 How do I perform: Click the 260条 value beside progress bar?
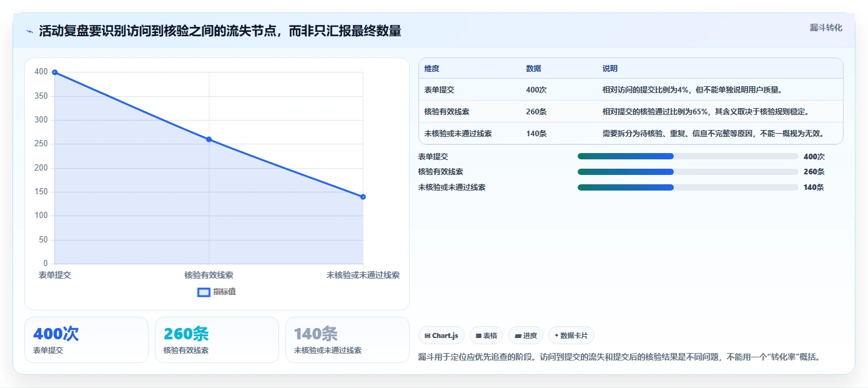point(814,172)
